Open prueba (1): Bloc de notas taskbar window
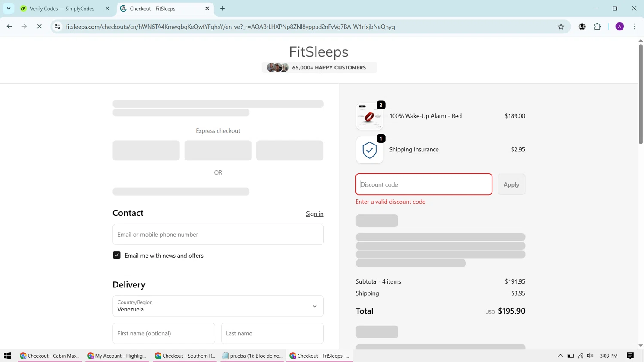 pyautogui.click(x=252, y=356)
